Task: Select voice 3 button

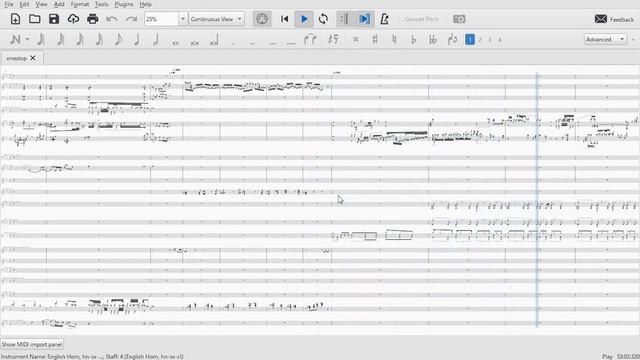Action: point(490,40)
